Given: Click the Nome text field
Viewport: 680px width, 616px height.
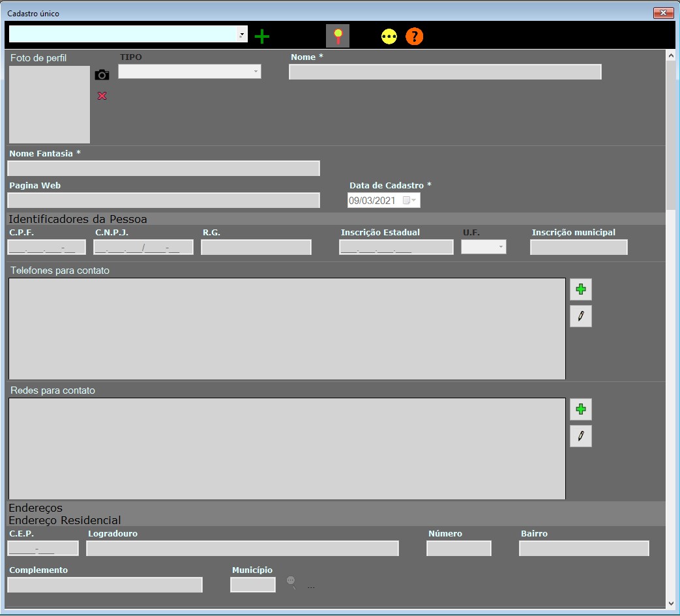Looking at the screenshot, I should (x=445, y=72).
